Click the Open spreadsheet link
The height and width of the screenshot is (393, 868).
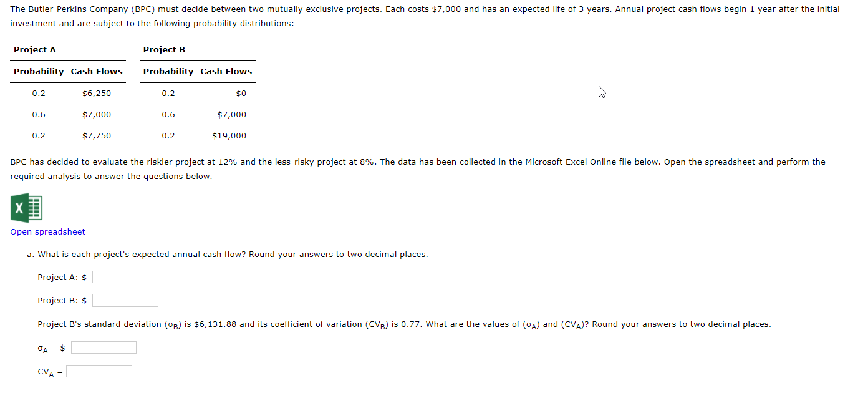pos(47,231)
